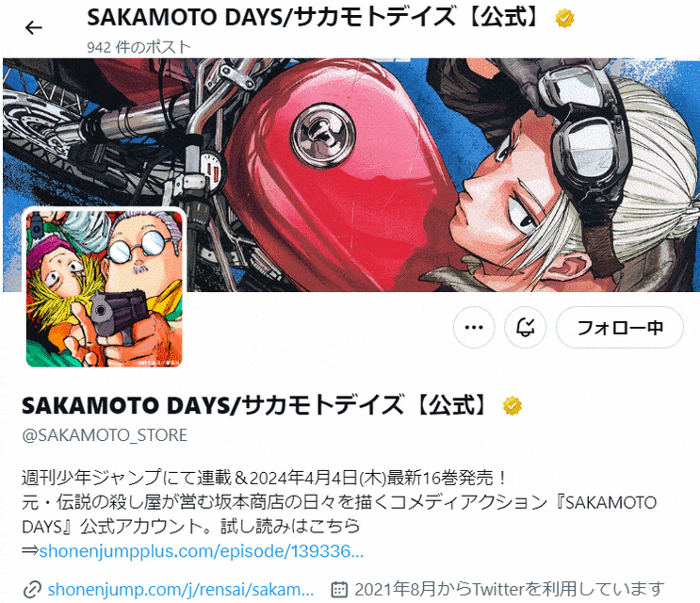This screenshot has height=603, width=700.
Task: Click gold verified badge in top header
Action: [x=564, y=18]
